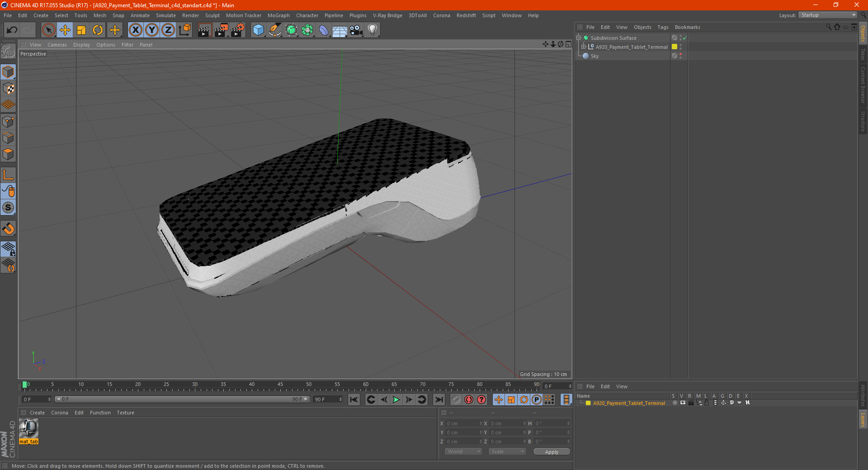Select the mat_tab material thumbnail

tap(28, 428)
